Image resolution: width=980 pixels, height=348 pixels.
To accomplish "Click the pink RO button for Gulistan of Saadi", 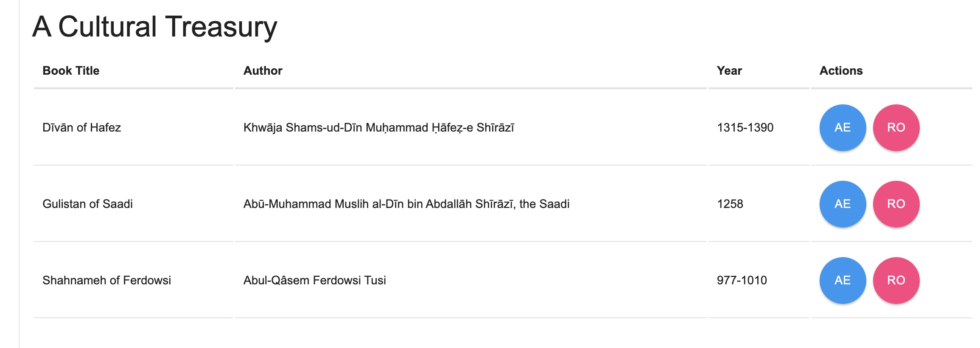I will (896, 204).
